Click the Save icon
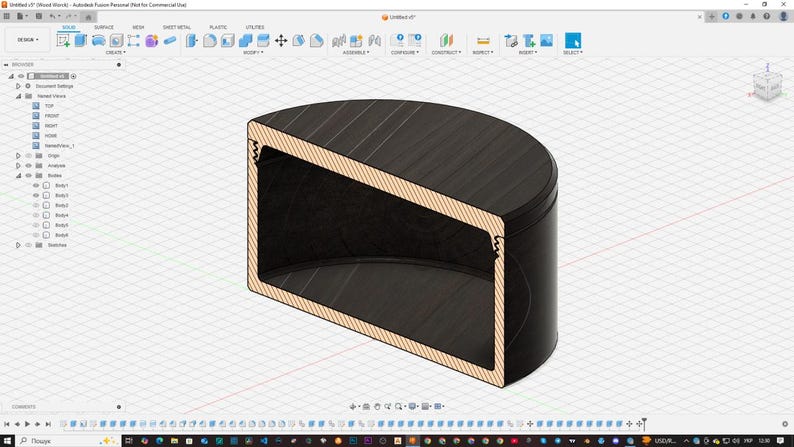794x447 pixels. pyautogui.click(x=38, y=17)
